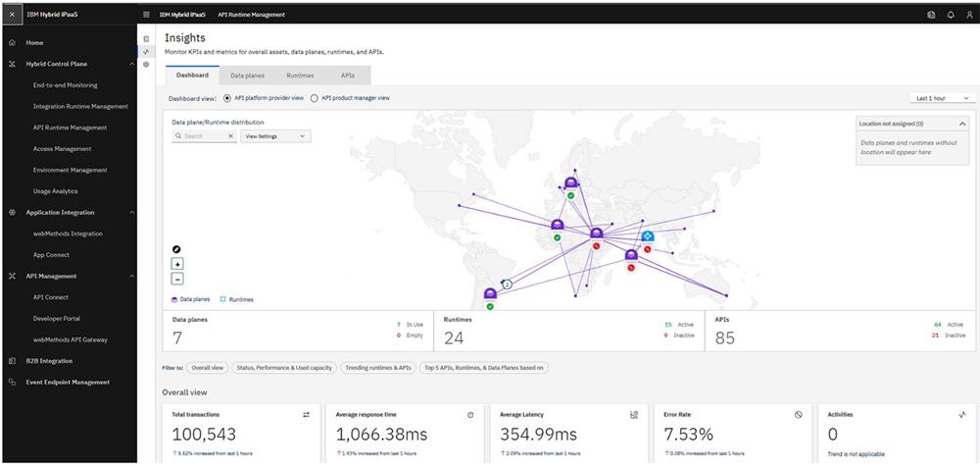Toggle the Overall view filter chip
Viewport: 980px width, 466px height.
(x=207, y=368)
